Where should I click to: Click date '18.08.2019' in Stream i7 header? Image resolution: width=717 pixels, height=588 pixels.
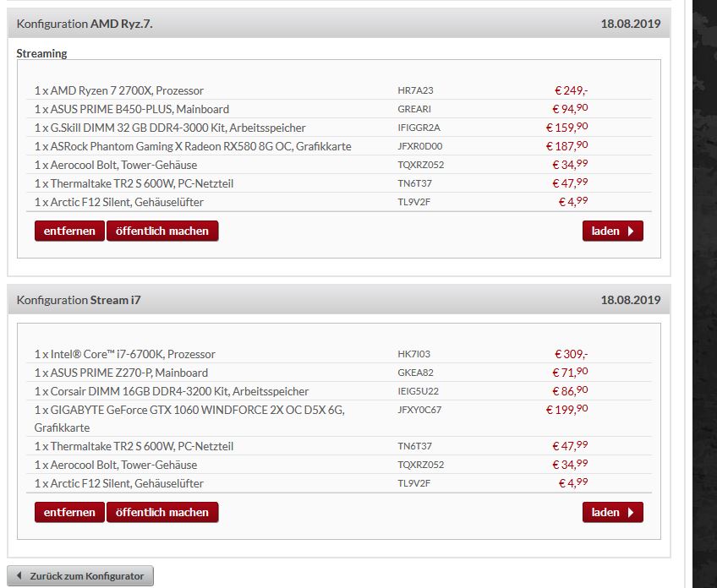(631, 300)
